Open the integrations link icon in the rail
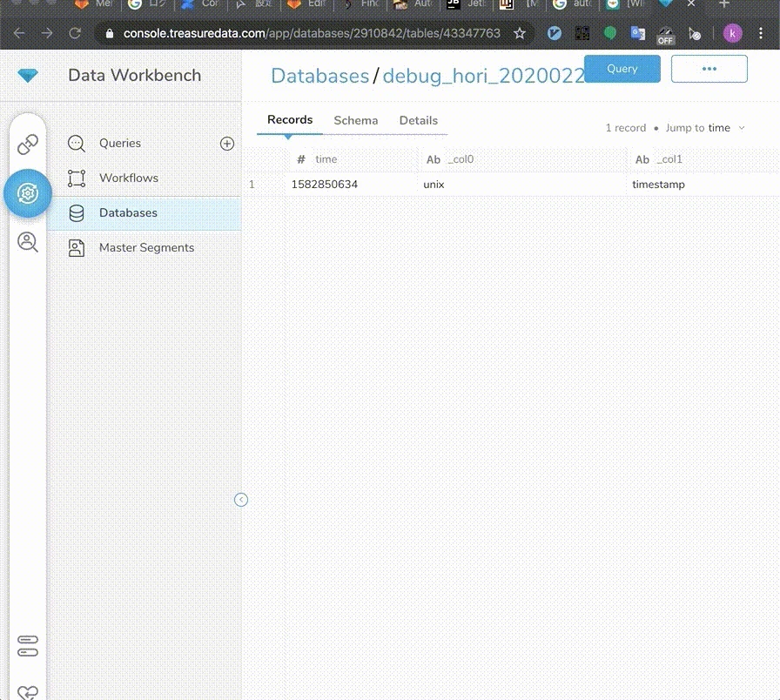The width and height of the screenshot is (780, 700). (27, 145)
